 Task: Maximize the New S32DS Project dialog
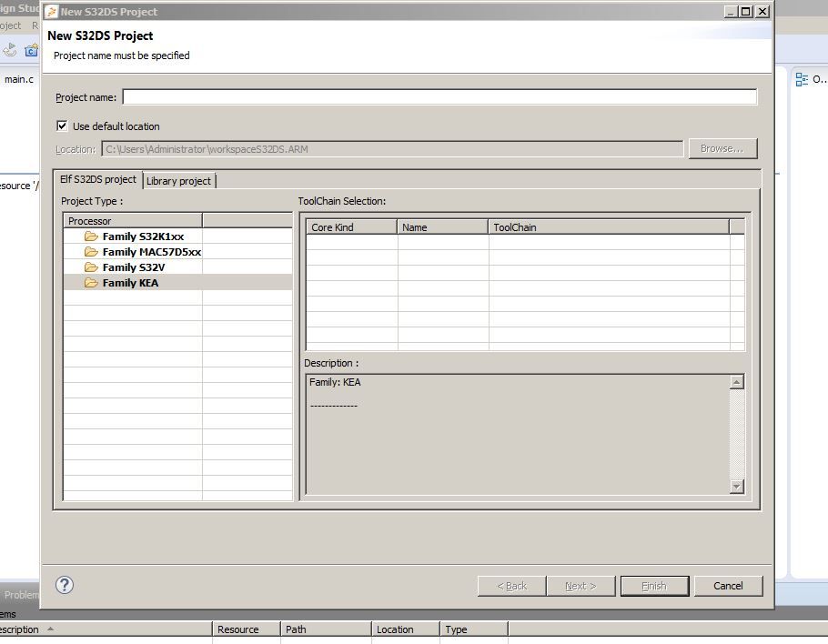tap(746, 12)
